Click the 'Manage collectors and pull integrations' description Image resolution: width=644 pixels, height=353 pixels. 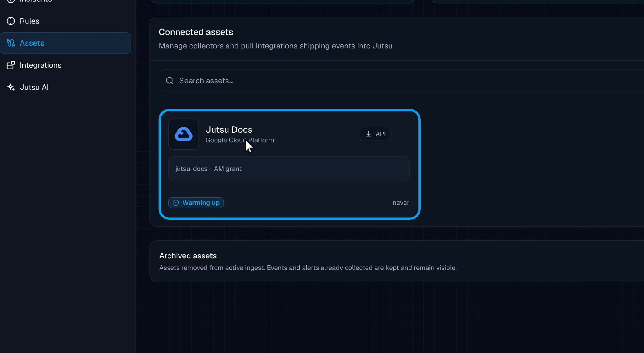[x=276, y=46]
